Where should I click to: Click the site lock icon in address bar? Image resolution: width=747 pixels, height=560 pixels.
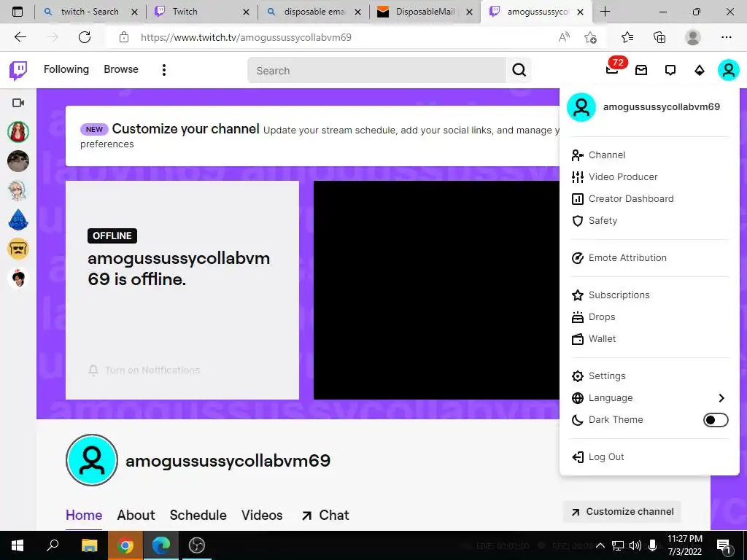(124, 37)
